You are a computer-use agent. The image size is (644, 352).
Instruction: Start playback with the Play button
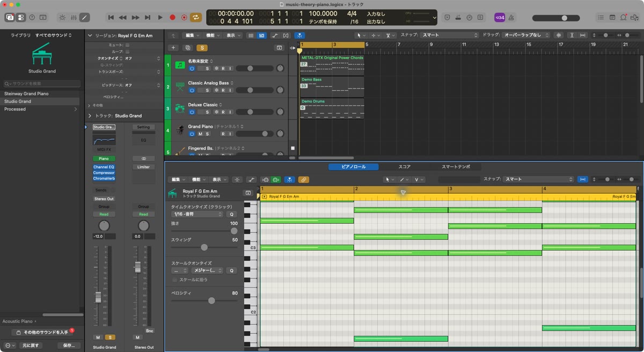pyautogui.click(x=160, y=17)
